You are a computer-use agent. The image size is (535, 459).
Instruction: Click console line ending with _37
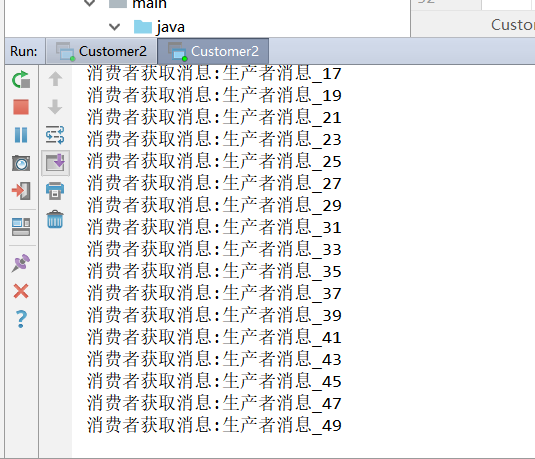click(214, 293)
